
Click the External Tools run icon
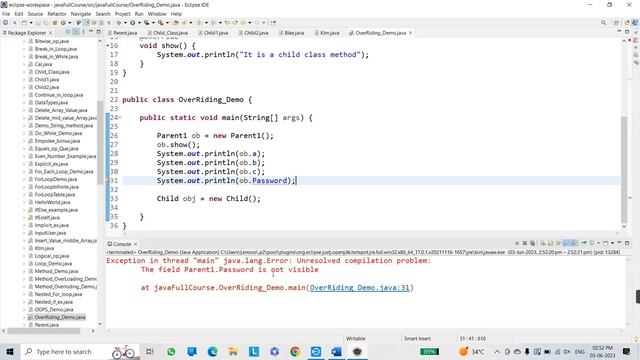pos(161,22)
